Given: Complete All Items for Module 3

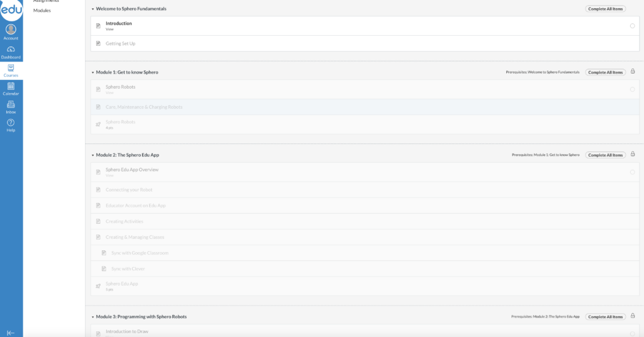Looking at the screenshot, I should pos(606,316).
